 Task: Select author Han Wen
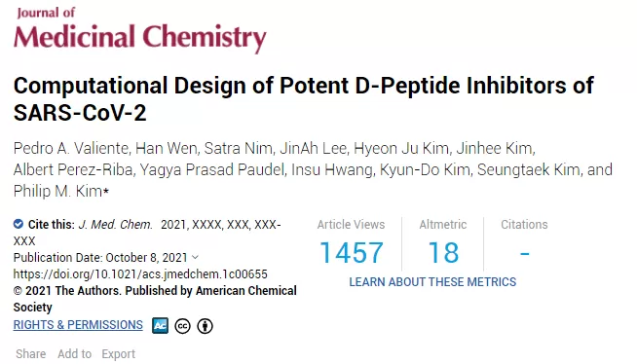click(x=167, y=149)
